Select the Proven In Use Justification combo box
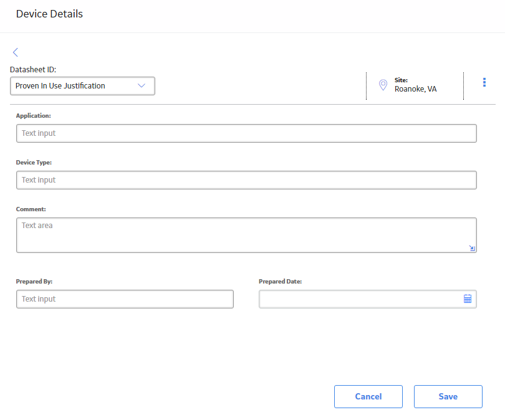This screenshot has width=505, height=420. click(82, 86)
